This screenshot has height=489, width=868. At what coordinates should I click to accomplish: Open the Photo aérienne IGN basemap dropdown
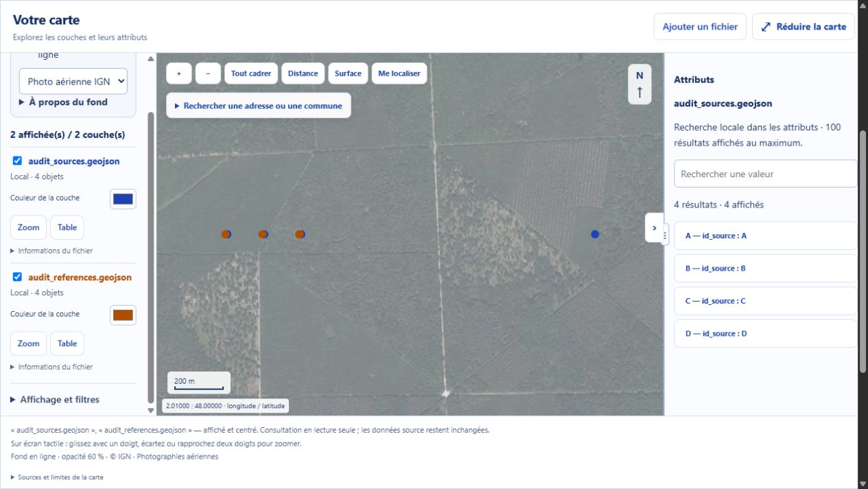73,81
